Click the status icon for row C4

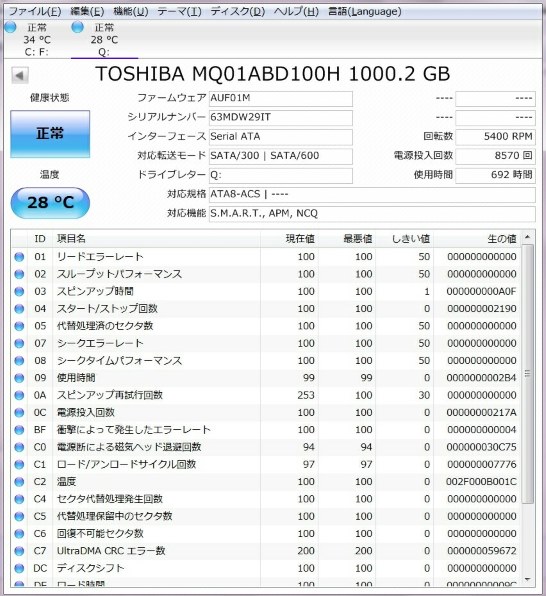[x=19, y=499]
